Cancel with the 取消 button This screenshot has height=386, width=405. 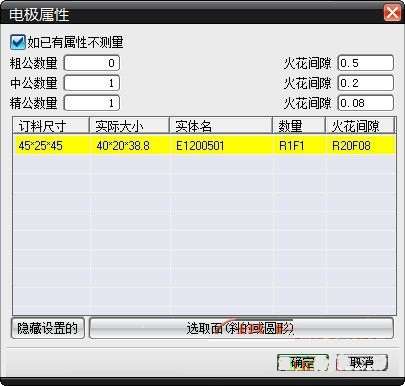(x=362, y=362)
